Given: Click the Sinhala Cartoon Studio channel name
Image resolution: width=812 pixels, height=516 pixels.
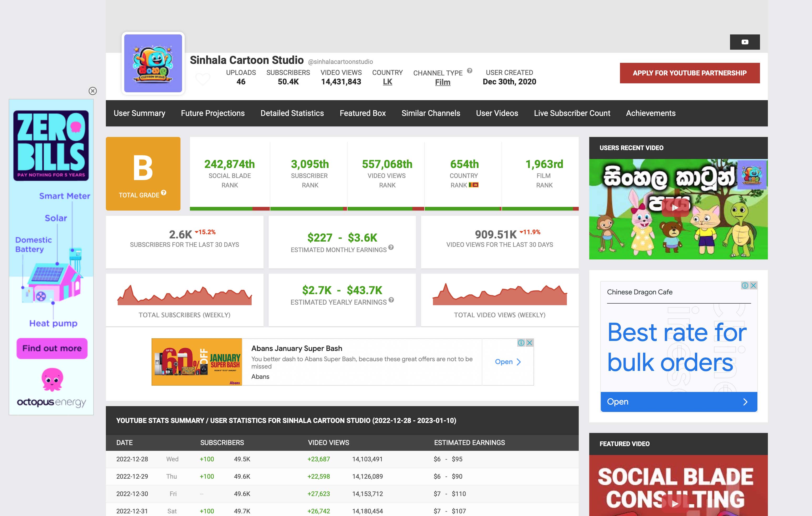Looking at the screenshot, I should click(x=247, y=60).
